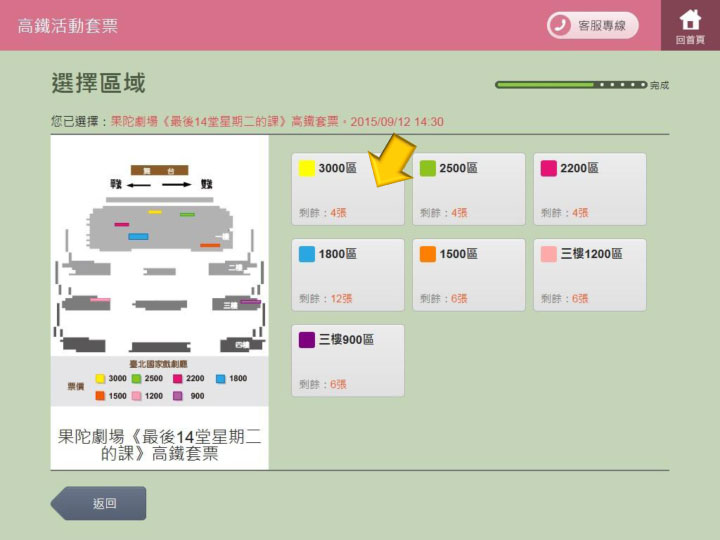
Task: Select the 三樓1200區 seating zone
Action: tap(589, 275)
